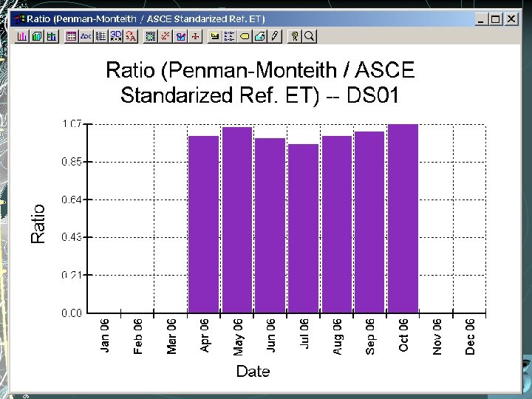Image resolution: width=532 pixels, height=399 pixels.
Task: Click the '0.64' y-axis value
Action: 72,199
